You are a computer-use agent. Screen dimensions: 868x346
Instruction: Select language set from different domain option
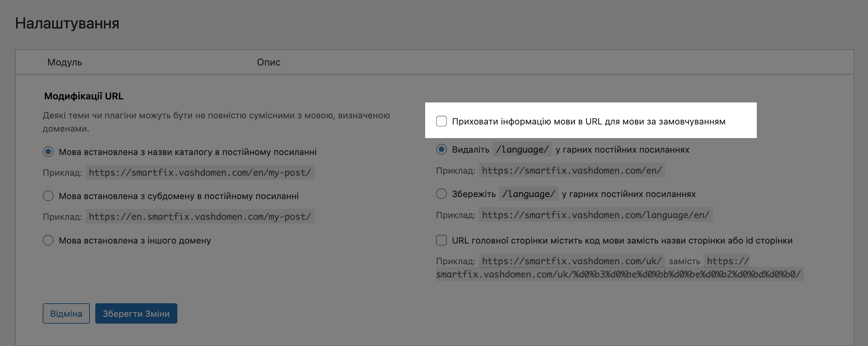coord(48,240)
